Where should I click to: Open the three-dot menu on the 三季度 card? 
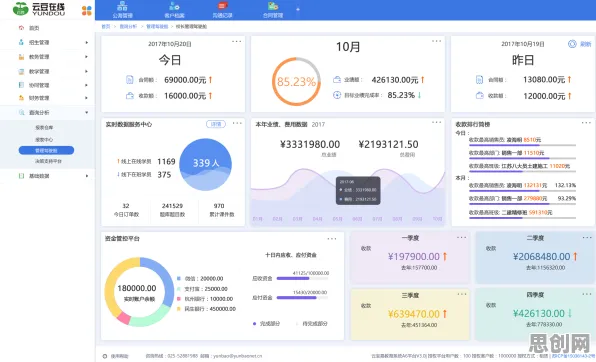point(461,294)
